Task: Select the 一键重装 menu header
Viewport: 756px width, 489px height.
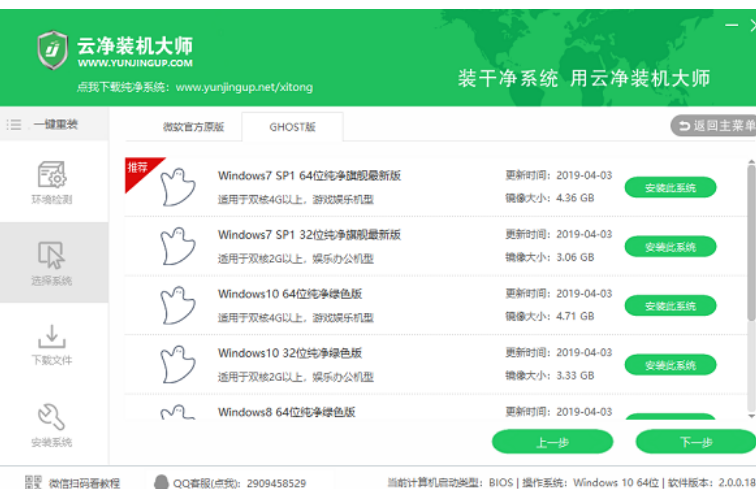Action: tap(54, 124)
